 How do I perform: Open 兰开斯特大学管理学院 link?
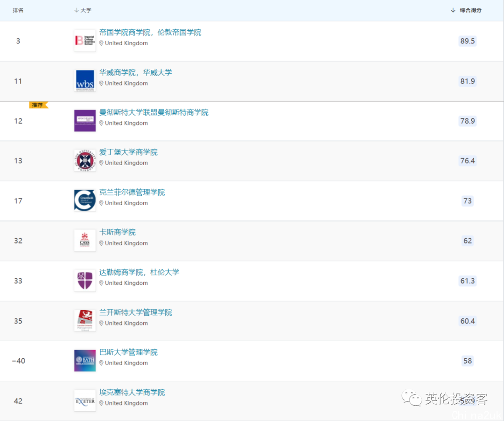click(x=136, y=312)
